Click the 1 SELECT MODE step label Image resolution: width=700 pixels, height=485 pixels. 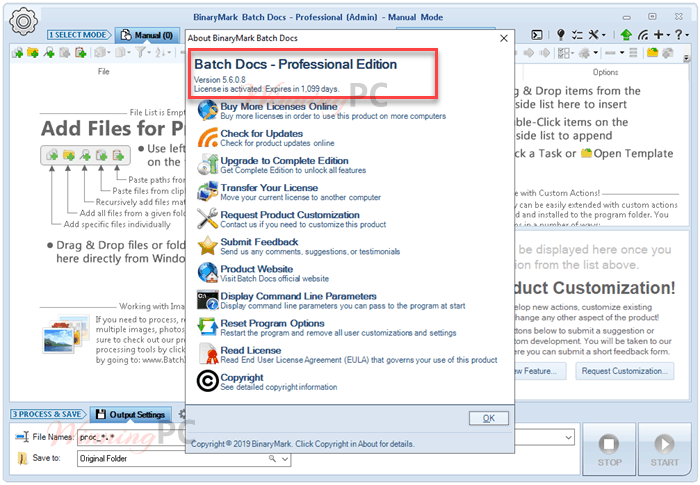[79, 35]
